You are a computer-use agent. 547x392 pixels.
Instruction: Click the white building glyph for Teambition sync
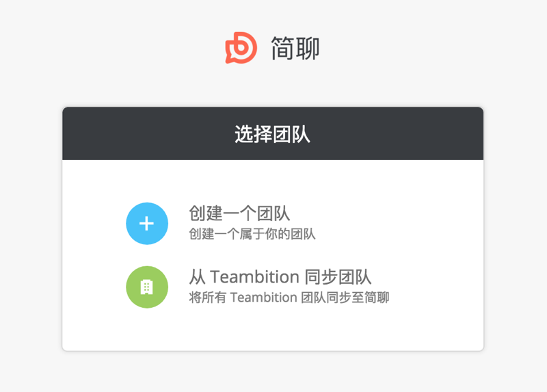tap(147, 287)
